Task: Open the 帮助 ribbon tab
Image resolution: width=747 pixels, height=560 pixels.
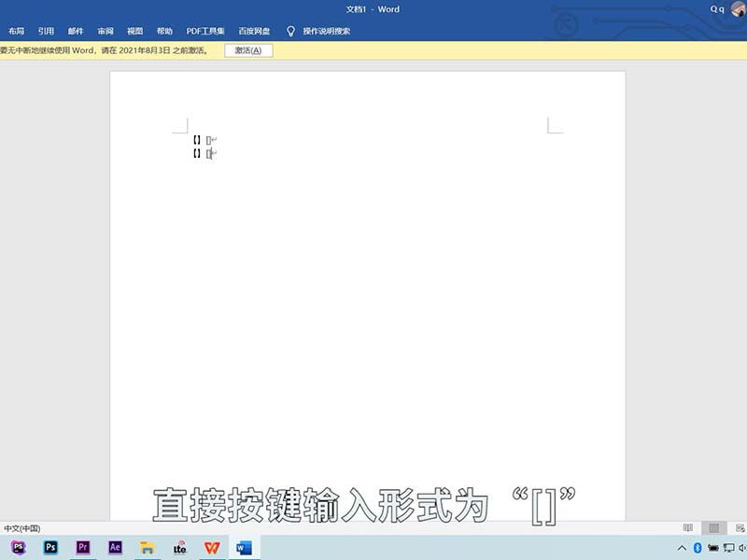Action: pos(164,31)
